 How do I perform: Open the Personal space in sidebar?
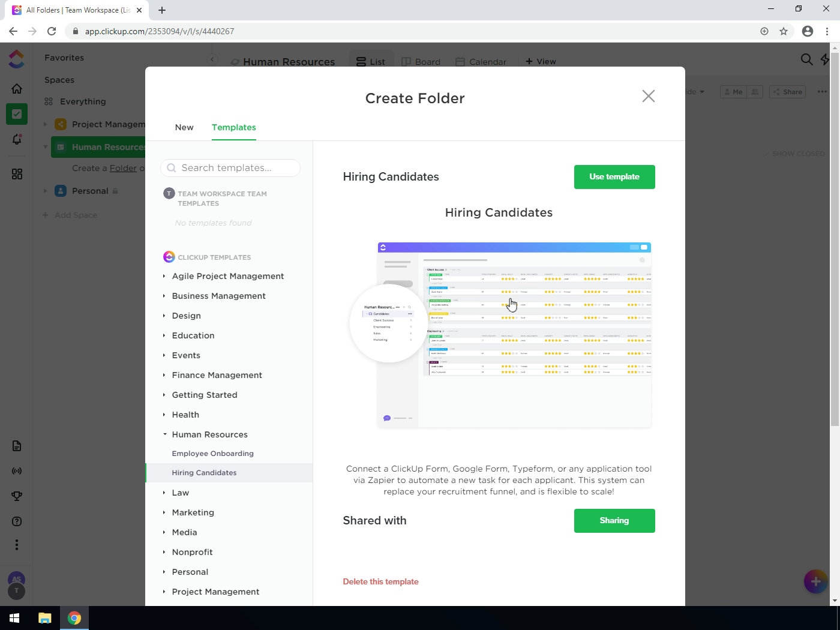(90, 191)
